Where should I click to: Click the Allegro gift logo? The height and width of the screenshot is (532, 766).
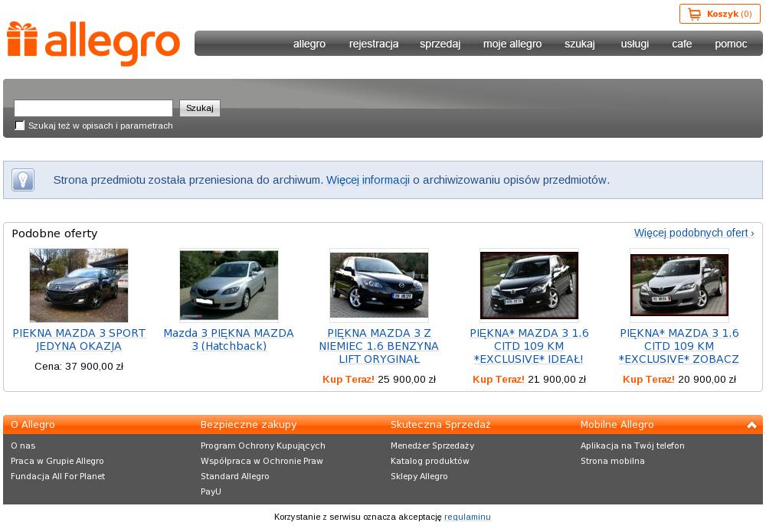pyautogui.click(x=93, y=43)
